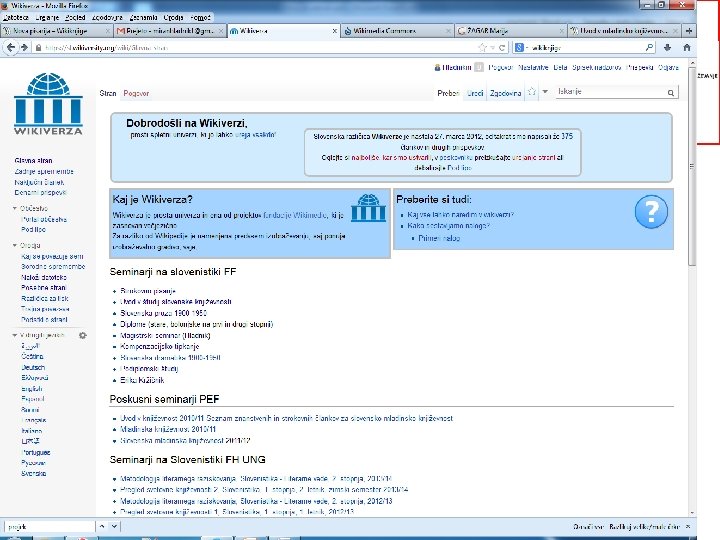Open the Posebne strani sidebar link
The height and width of the screenshot is (540, 720).
tap(44, 287)
